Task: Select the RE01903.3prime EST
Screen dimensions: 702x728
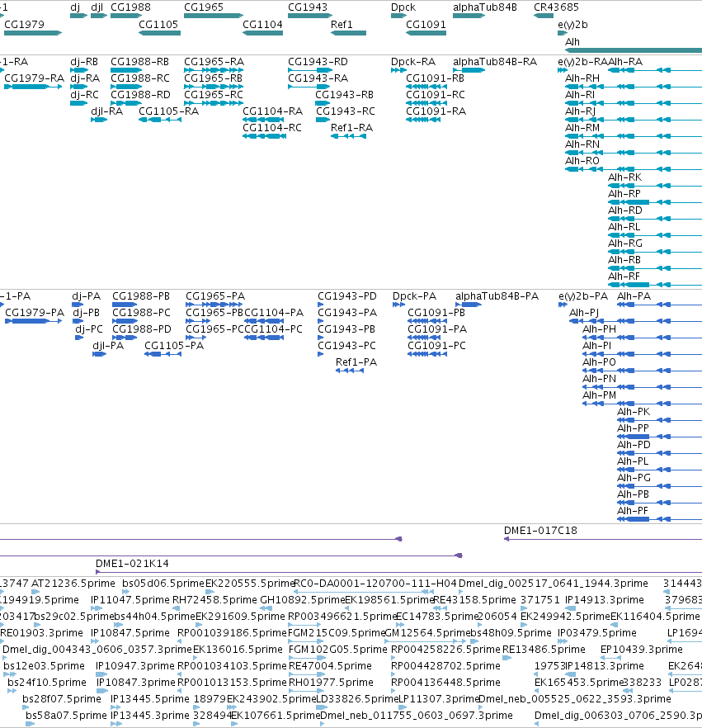Action: (3, 641)
